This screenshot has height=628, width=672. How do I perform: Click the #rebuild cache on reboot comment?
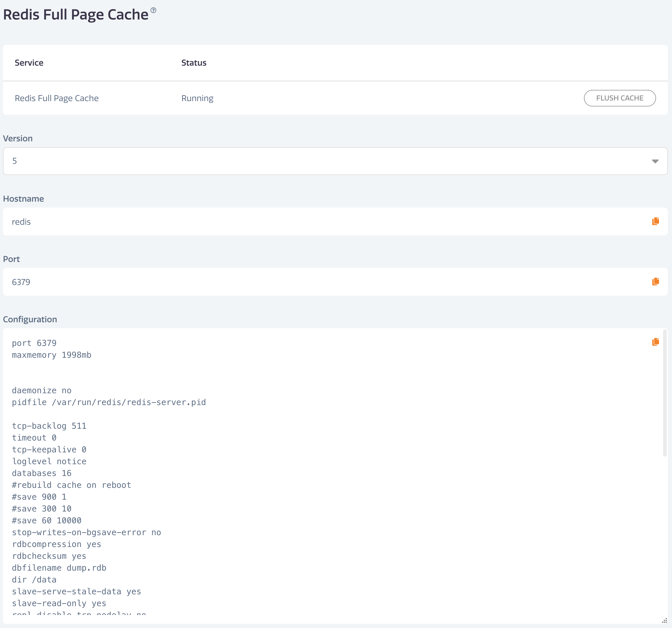(71, 485)
